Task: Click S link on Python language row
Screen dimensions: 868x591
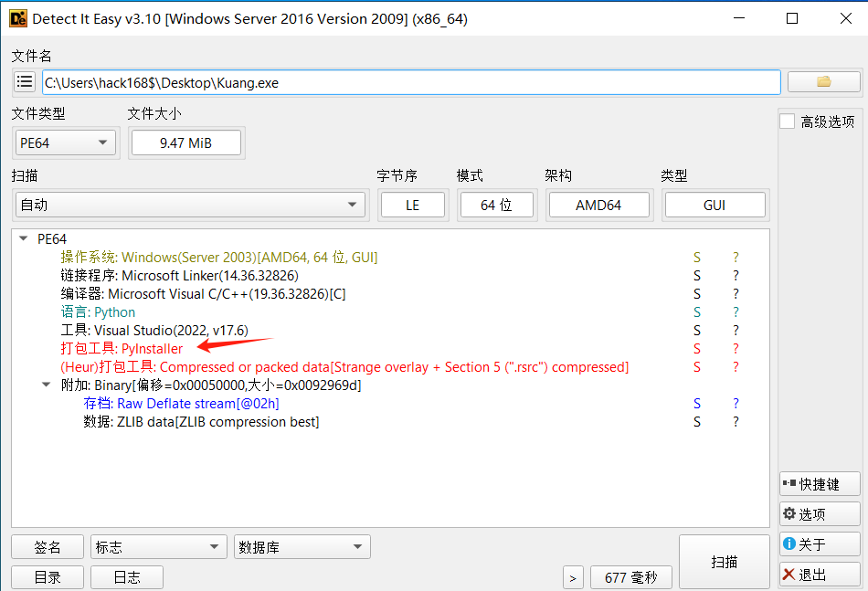Action: tap(697, 312)
